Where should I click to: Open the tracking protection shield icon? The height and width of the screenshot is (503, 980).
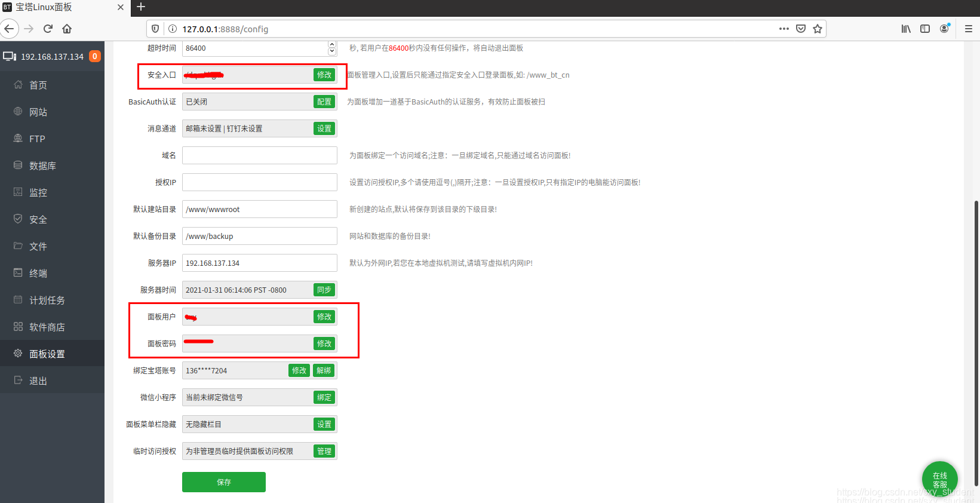155,29
